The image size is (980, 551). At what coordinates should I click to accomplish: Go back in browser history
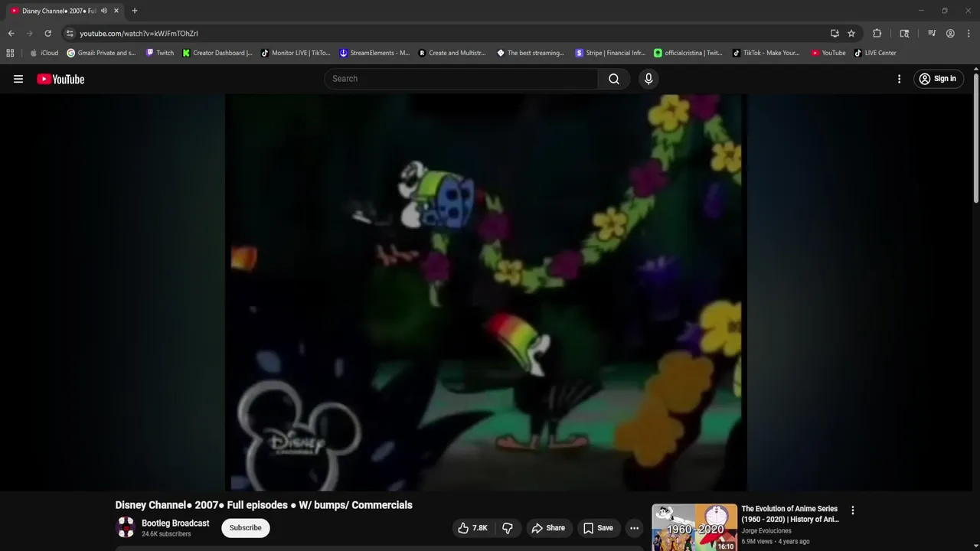tap(11, 34)
